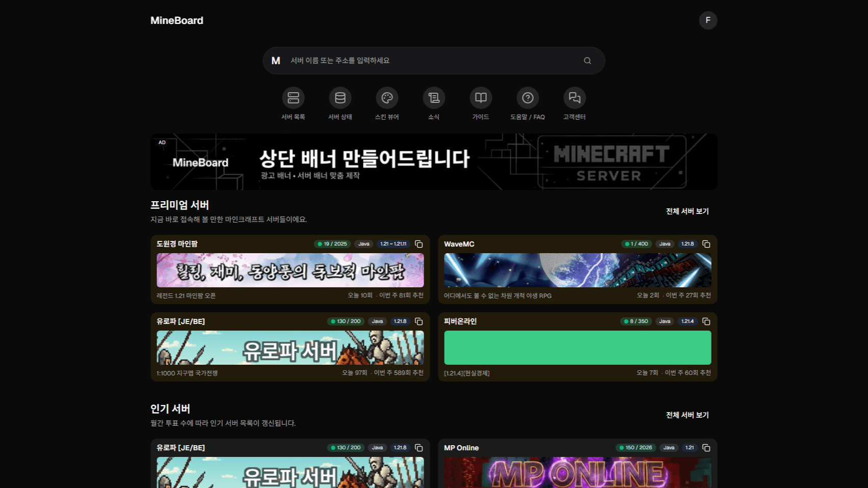868x488 pixels.
Task: Open the 소식 news icon
Action: [434, 98]
